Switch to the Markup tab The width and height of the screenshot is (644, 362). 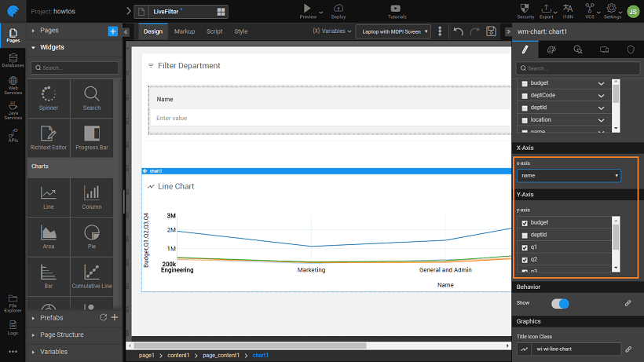point(185,31)
